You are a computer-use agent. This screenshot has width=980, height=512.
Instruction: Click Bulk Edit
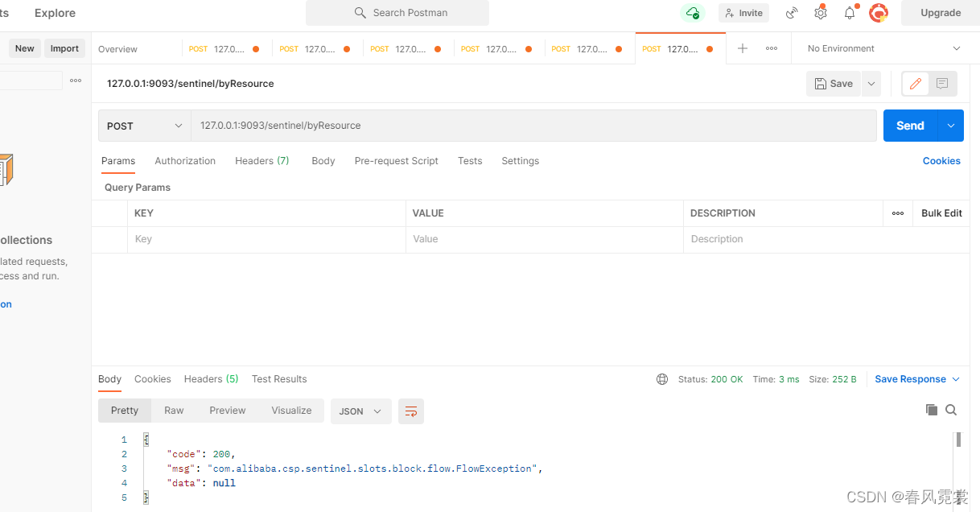(941, 213)
